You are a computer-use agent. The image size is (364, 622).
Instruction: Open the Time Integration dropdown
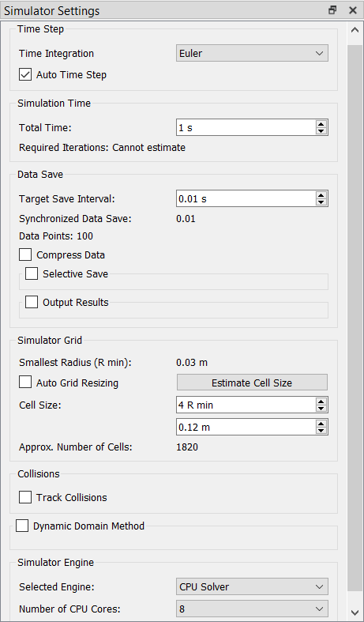click(252, 53)
